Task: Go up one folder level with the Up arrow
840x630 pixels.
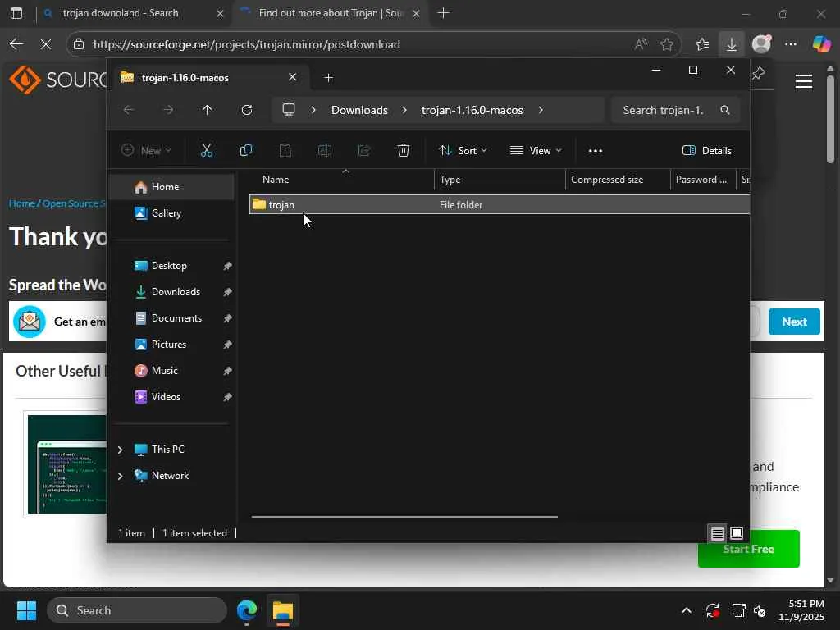Action: pos(208,110)
